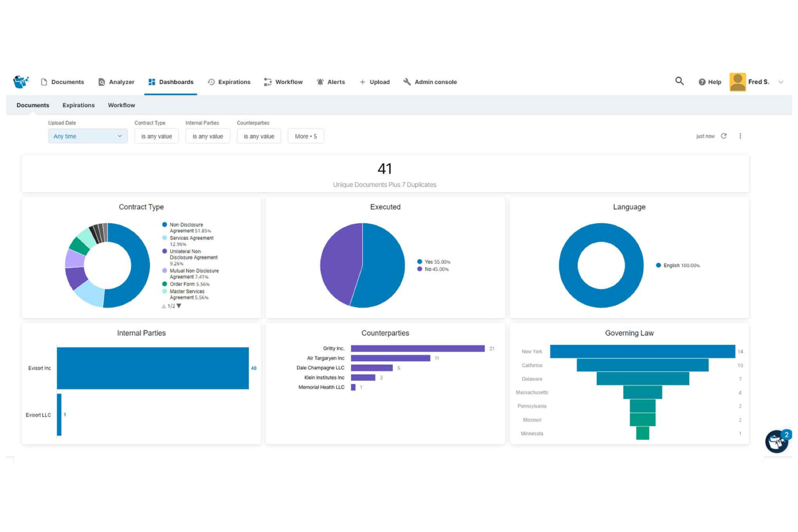
Task: Click the Evisort logo
Action: (x=20, y=81)
